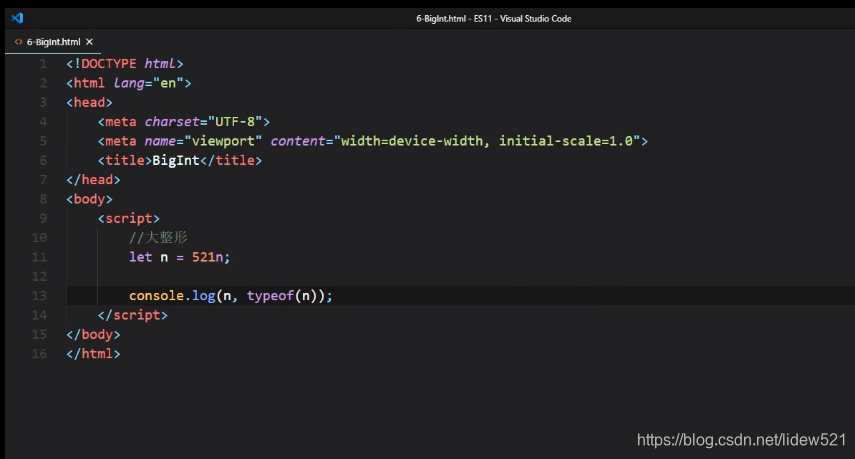
Task: Click the 'typeof' keyword
Action: [270, 296]
